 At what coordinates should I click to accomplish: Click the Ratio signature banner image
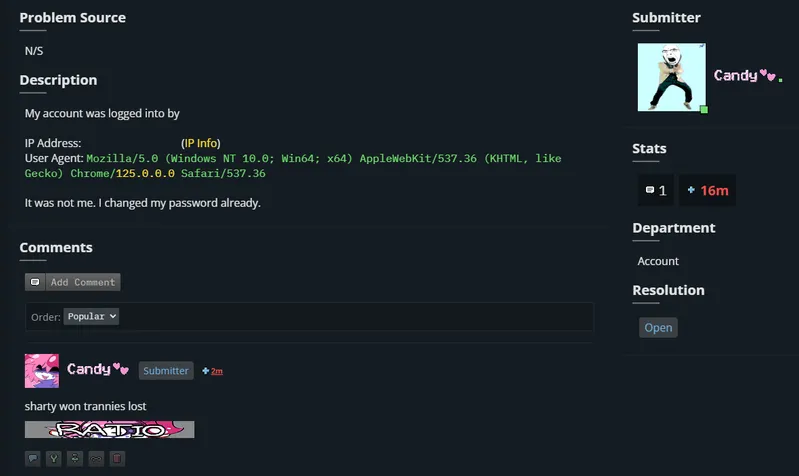pyautogui.click(x=109, y=429)
